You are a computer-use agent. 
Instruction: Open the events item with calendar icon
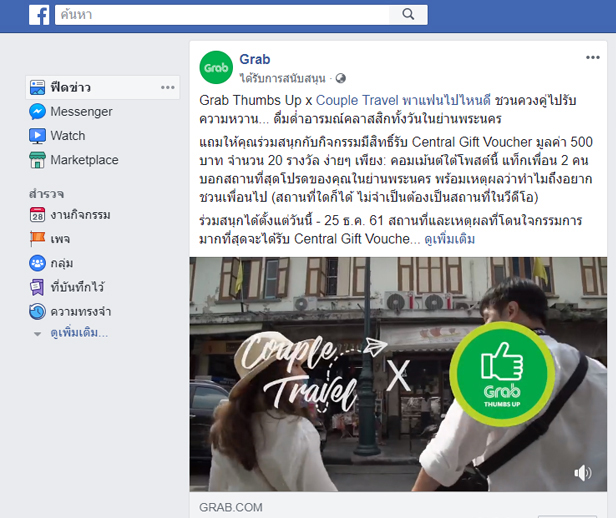coord(70,215)
